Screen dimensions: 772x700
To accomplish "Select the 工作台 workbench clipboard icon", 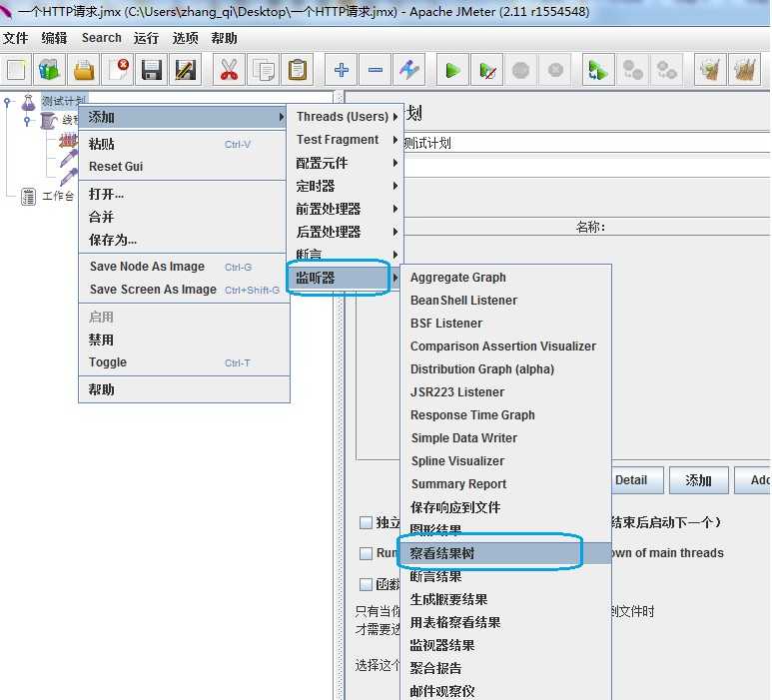I will (x=29, y=197).
